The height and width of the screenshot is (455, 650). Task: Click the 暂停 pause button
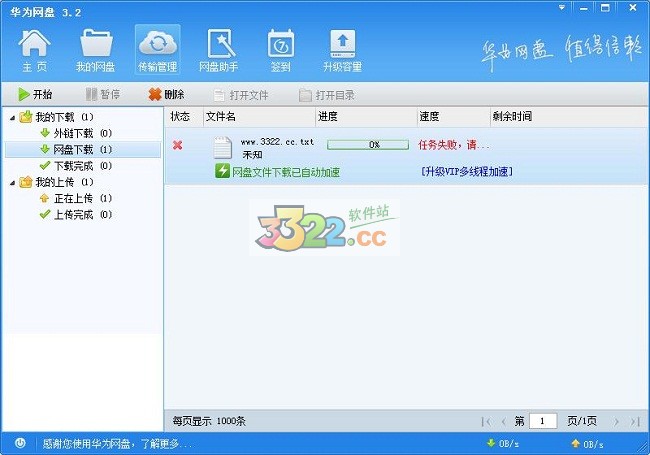tap(103, 94)
